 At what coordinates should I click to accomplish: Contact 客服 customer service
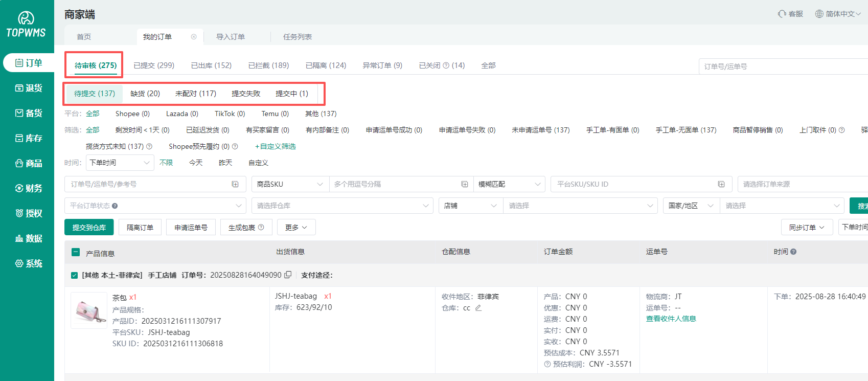click(x=790, y=14)
